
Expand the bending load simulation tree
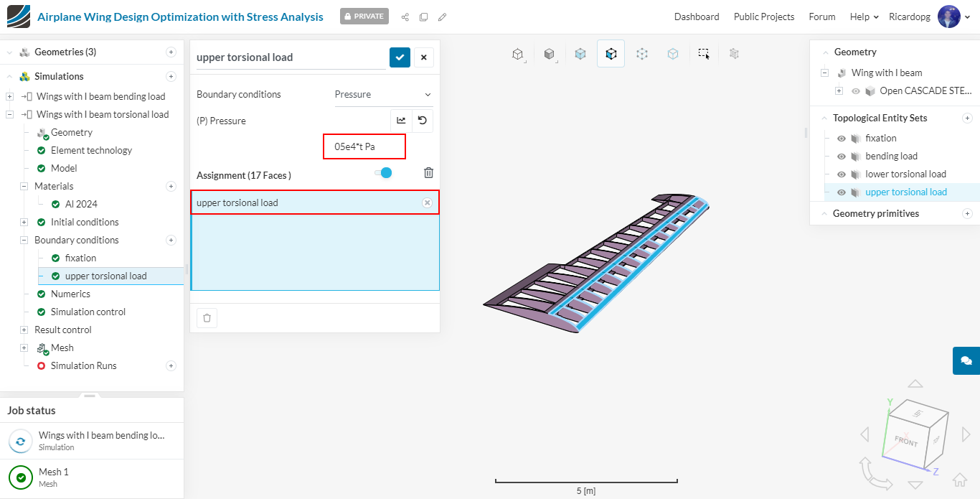click(x=9, y=97)
